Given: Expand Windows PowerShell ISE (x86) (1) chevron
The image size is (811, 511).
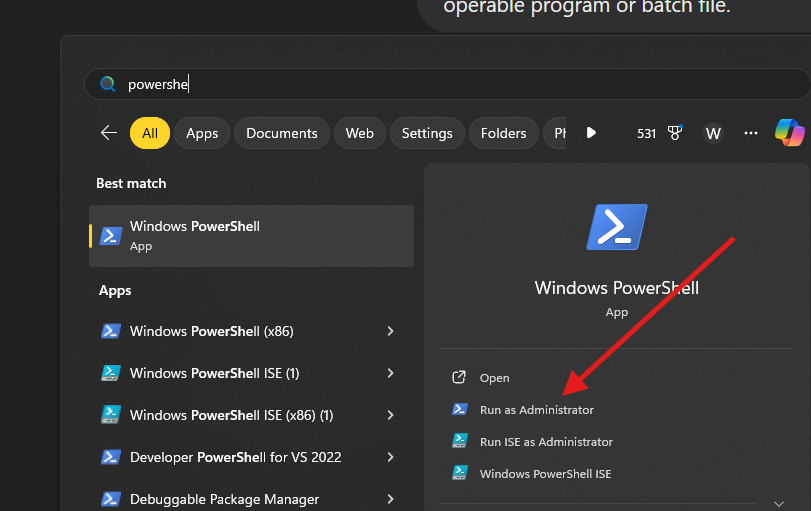Looking at the screenshot, I should click(x=391, y=415).
